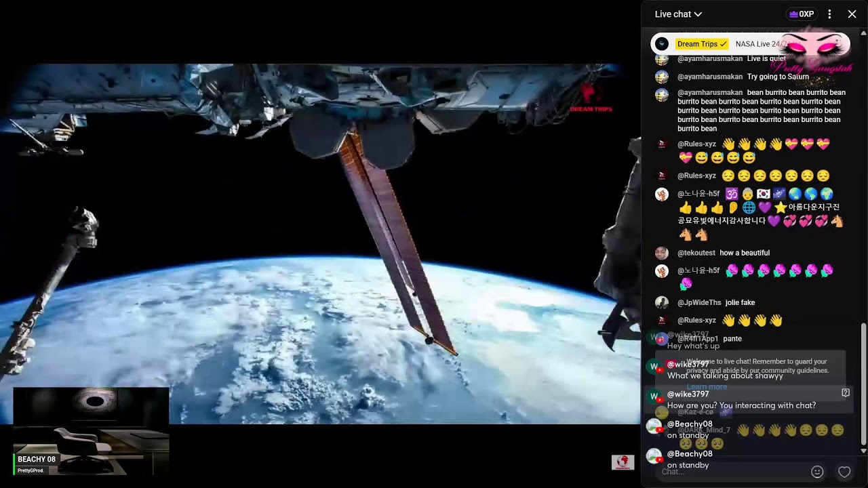Open the live chat three-dot options menu
This screenshot has height=488, width=868.
829,14
